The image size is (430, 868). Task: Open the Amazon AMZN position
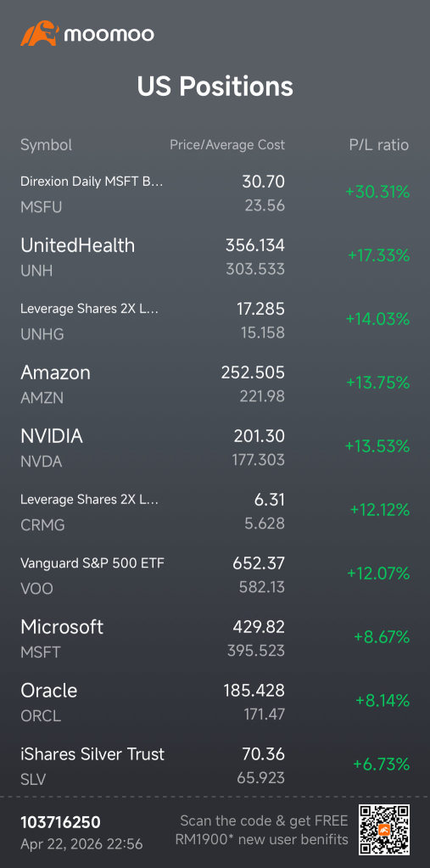click(x=215, y=384)
